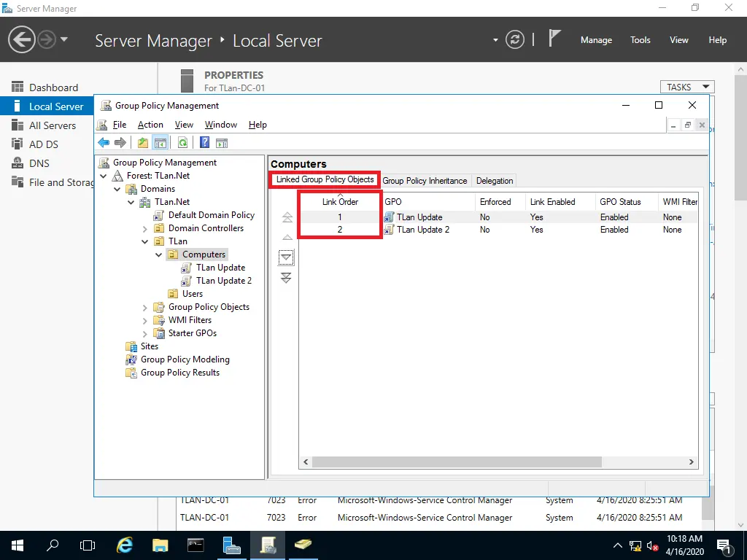Click the Server Manager back arrow button
The width and height of the screenshot is (747, 560).
pos(21,39)
